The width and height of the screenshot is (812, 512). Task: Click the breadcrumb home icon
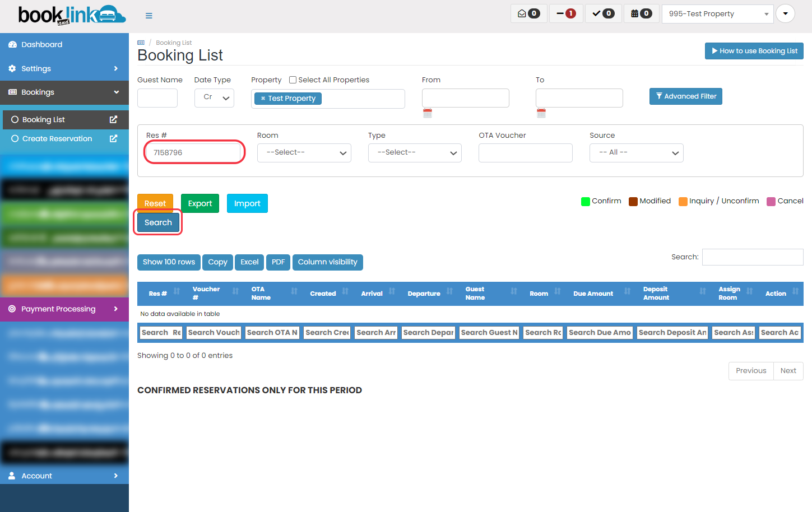click(x=141, y=43)
